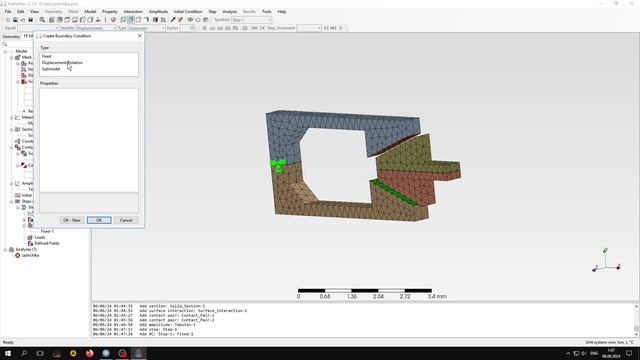Click the Isometric view globe icon
The height and width of the screenshot is (360, 640).
(x=113, y=20)
